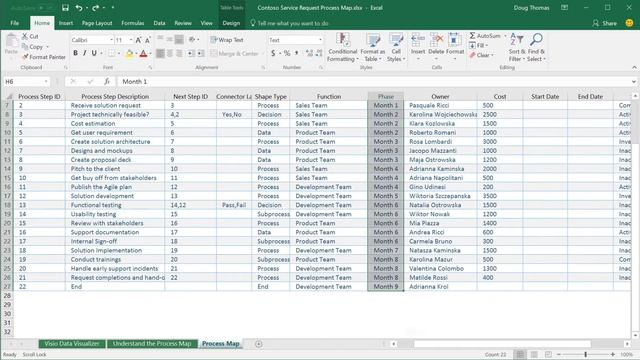640x360 pixels.
Task: Toggle italic formatting
Action: pos(84,53)
